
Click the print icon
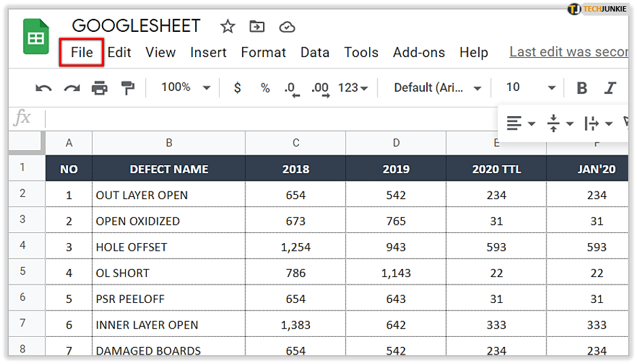[99, 88]
